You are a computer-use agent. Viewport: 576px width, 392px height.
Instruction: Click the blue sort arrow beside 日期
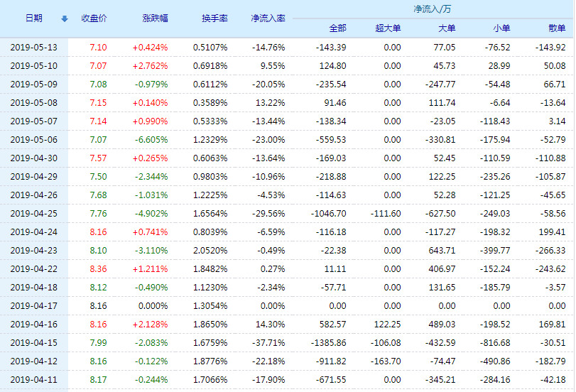pos(65,18)
